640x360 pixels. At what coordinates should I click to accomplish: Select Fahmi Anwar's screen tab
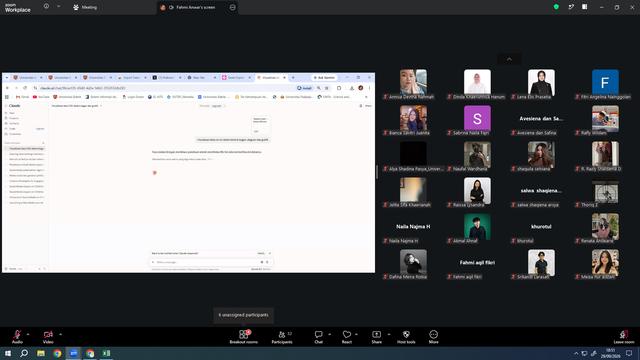[x=192, y=7]
